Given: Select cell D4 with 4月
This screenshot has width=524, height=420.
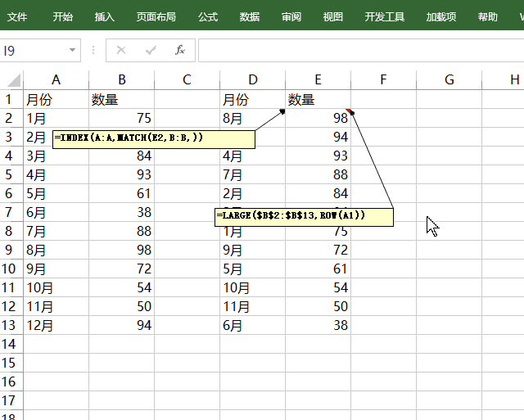Looking at the screenshot, I should click(253, 156).
